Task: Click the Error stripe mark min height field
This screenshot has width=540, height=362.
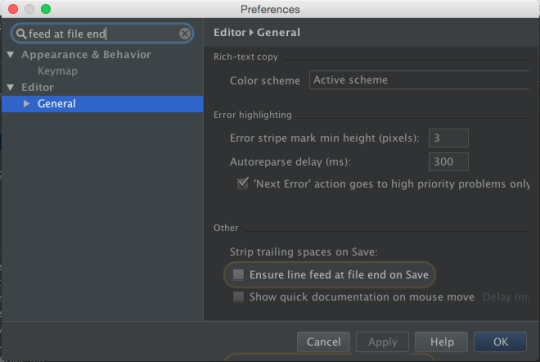Action: (x=448, y=138)
